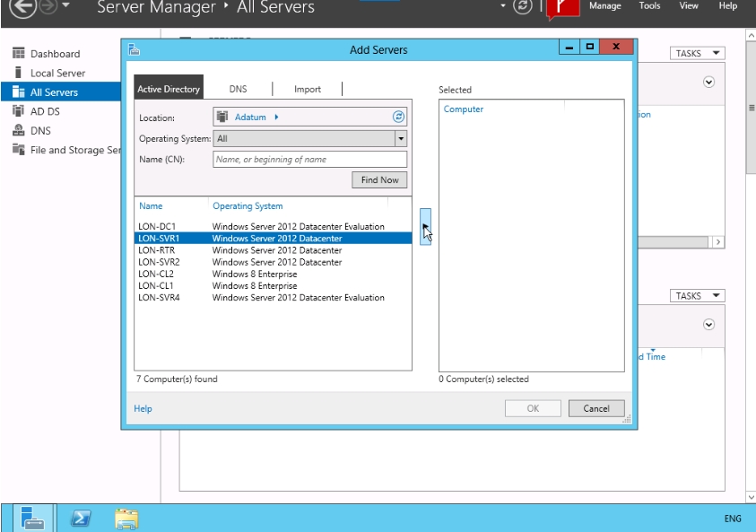Select LON-SVR4 in the results list

(x=273, y=298)
